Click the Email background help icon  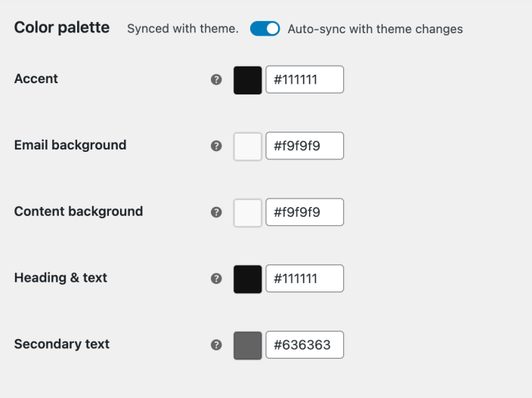[x=216, y=146]
